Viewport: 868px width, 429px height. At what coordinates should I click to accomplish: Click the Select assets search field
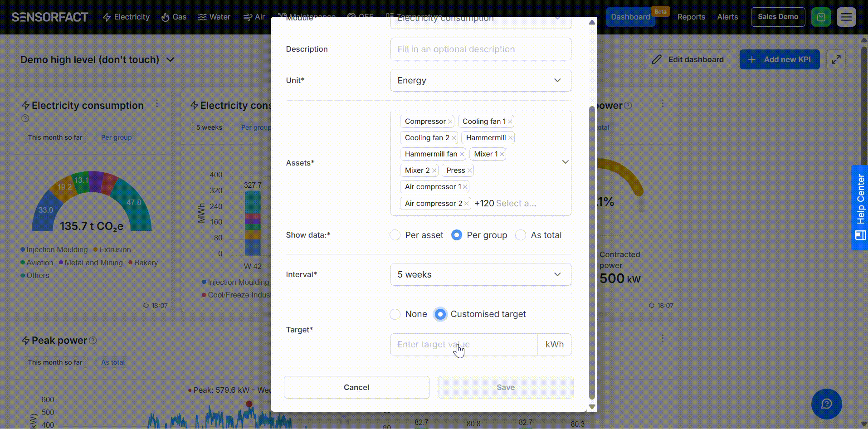[516, 204]
